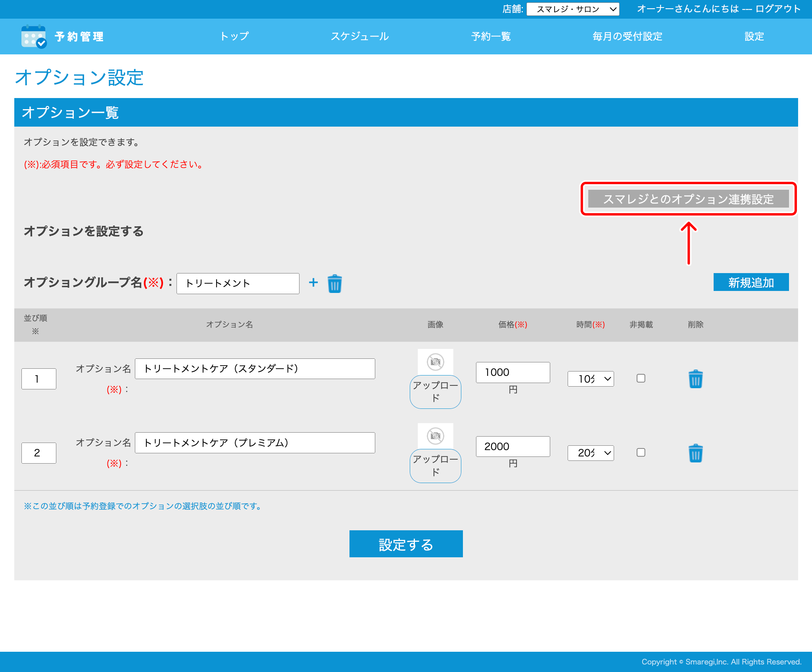This screenshot has width=812, height=672.
Task: Open the 毎月の受付設定 menu item
Action: click(x=627, y=37)
